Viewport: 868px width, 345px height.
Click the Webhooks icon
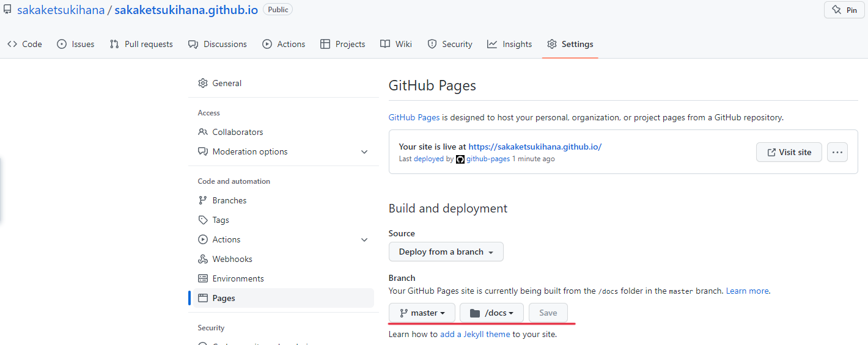click(x=203, y=259)
